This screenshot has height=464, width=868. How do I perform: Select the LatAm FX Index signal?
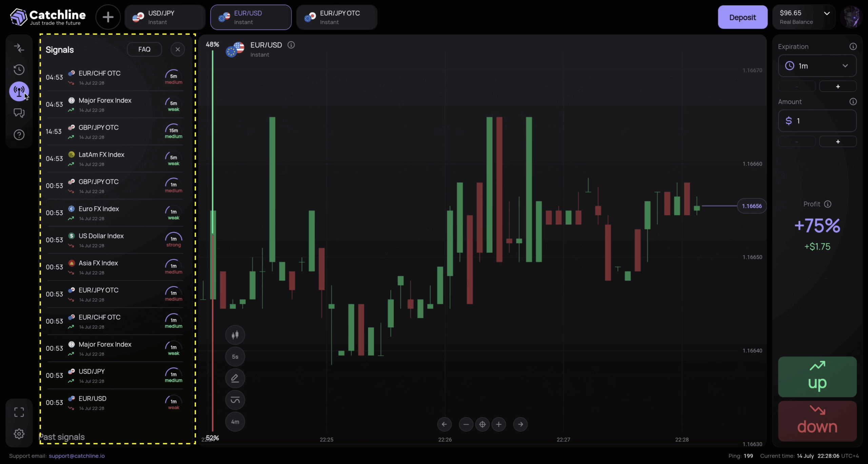point(115,159)
